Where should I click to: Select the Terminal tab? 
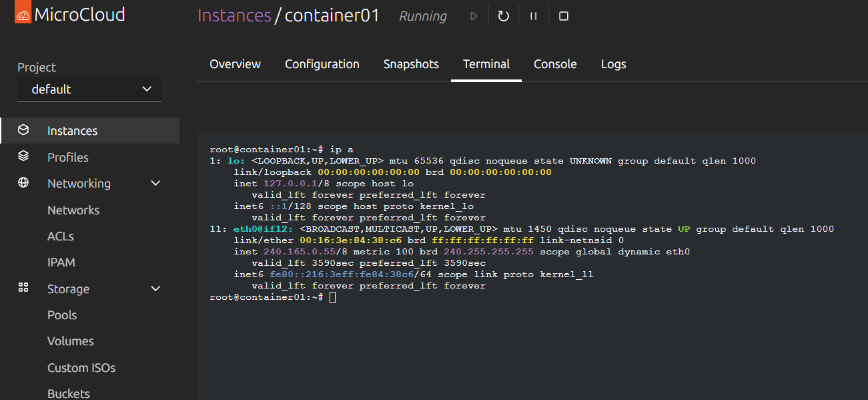point(486,64)
